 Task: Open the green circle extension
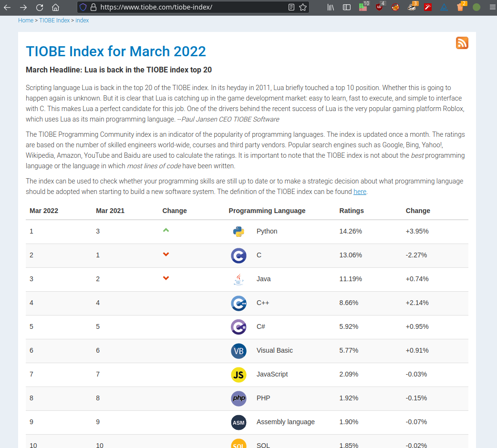point(476,7)
